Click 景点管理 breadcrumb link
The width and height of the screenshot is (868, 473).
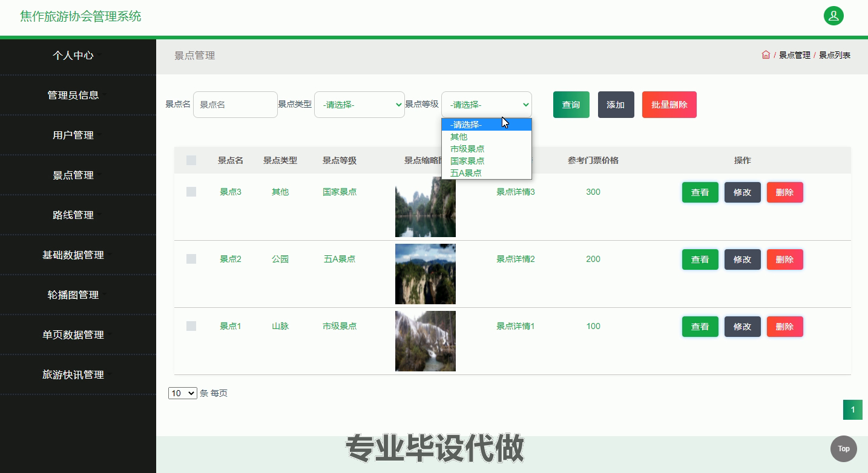[795, 55]
